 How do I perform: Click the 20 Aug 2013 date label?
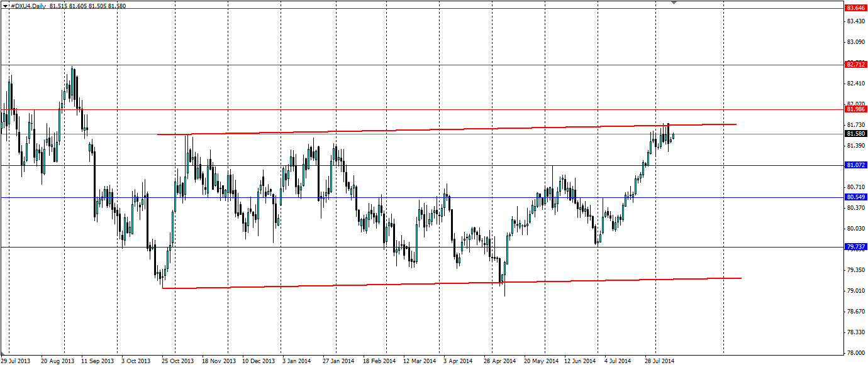[56, 361]
